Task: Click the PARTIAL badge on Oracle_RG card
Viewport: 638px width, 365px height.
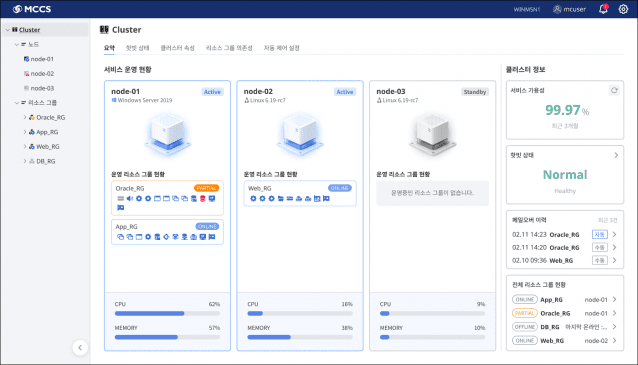Action: [206, 188]
